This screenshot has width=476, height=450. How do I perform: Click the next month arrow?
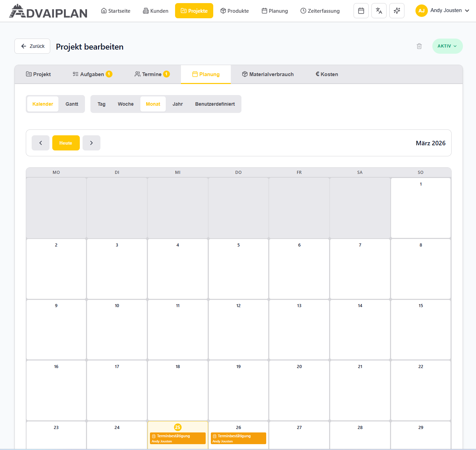click(91, 143)
